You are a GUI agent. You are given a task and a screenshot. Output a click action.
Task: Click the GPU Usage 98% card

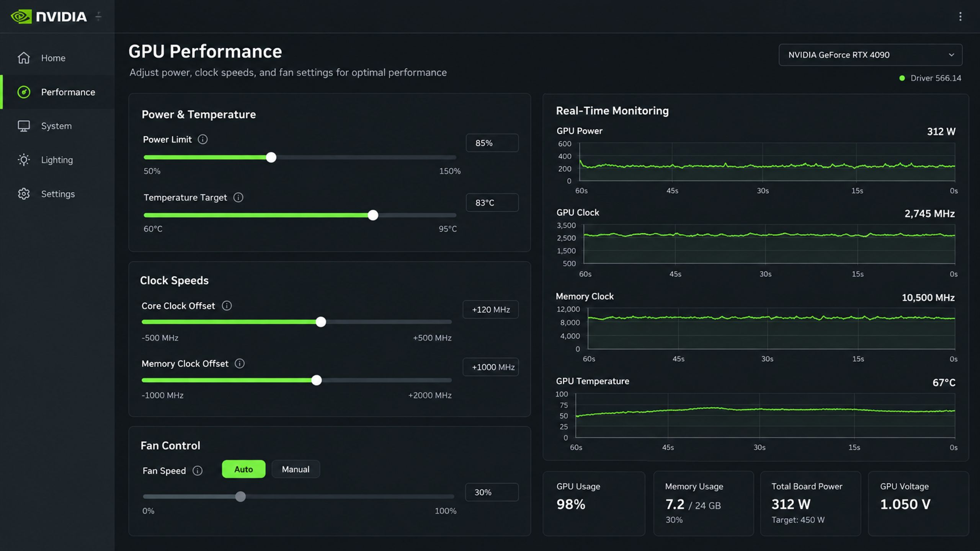pos(594,504)
